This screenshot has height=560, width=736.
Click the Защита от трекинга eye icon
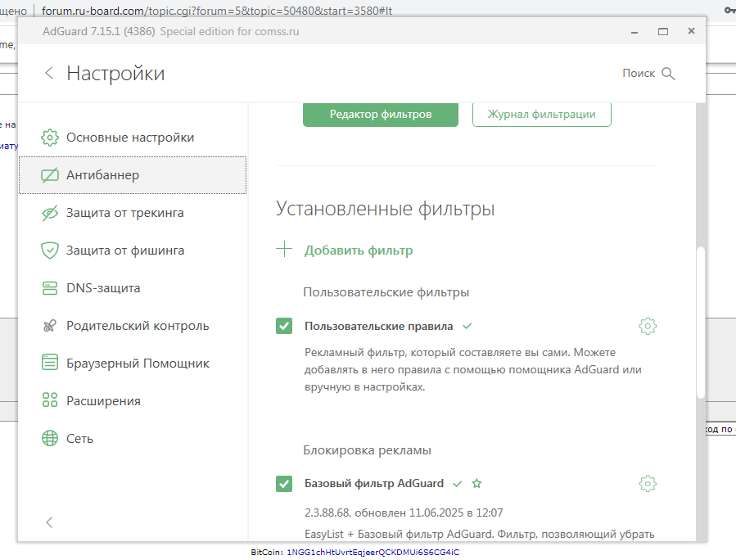point(50,213)
